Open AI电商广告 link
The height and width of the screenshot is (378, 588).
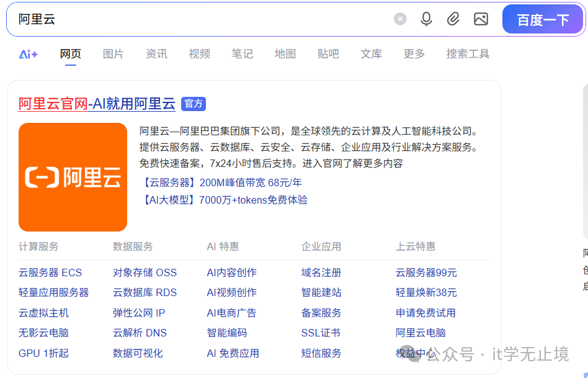tap(232, 313)
